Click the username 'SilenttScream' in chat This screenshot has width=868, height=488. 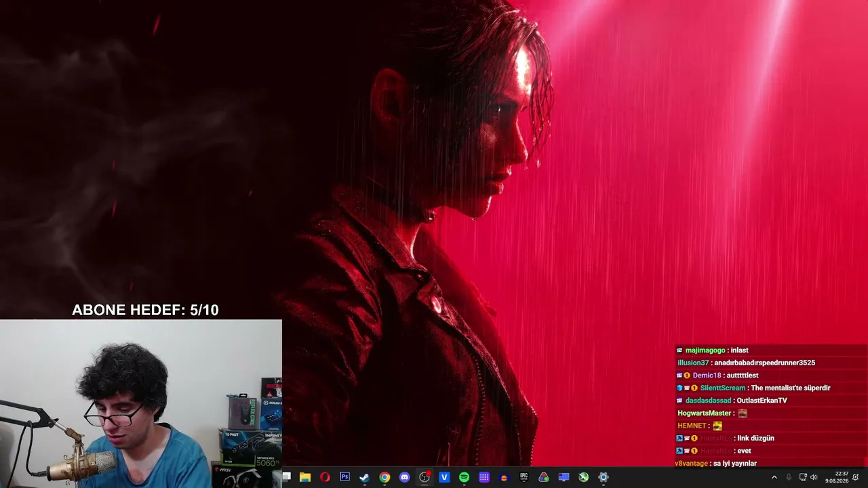pos(723,388)
